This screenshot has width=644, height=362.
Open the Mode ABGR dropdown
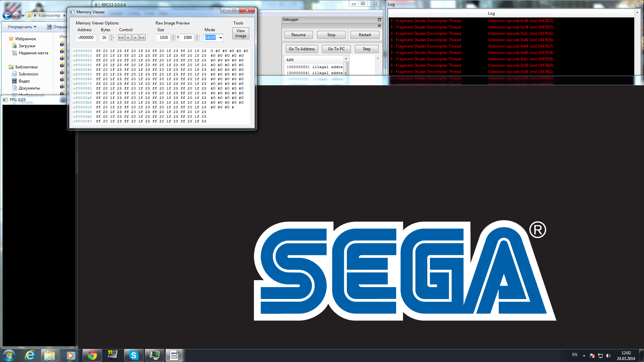[221, 38]
